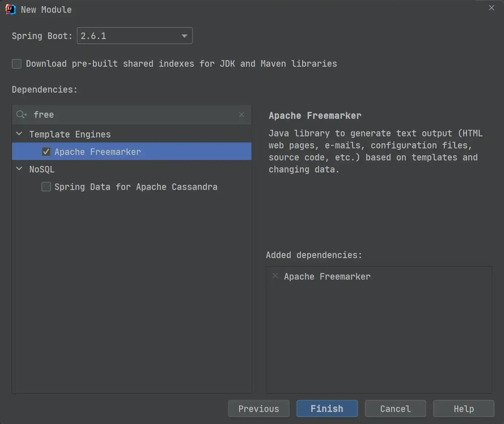Enable download of pre-built shared indexes
This screenshot has width=504, height=424.
[x=17, y=64]
